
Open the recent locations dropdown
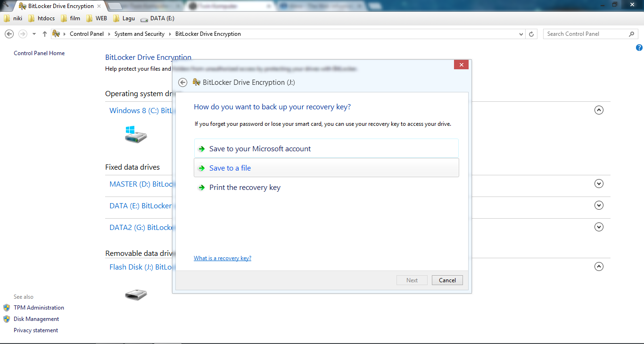[34, 34]
